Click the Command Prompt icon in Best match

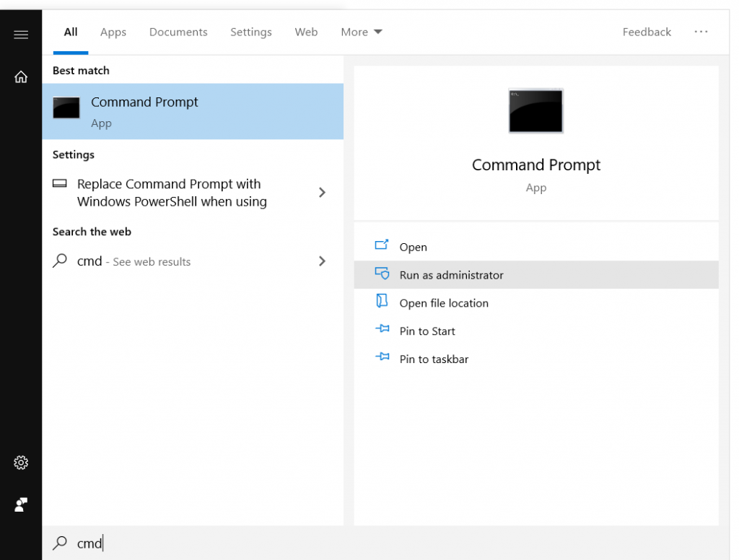click(66, 108)
